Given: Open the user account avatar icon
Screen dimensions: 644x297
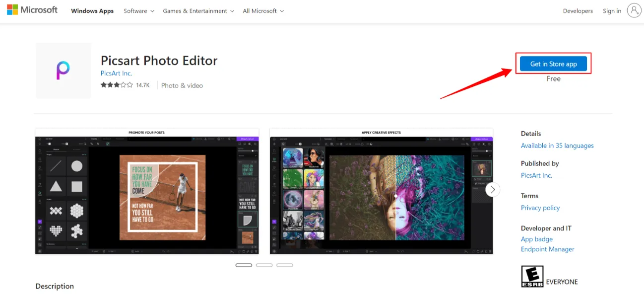Looking at the screenshot, I should 634,10.
